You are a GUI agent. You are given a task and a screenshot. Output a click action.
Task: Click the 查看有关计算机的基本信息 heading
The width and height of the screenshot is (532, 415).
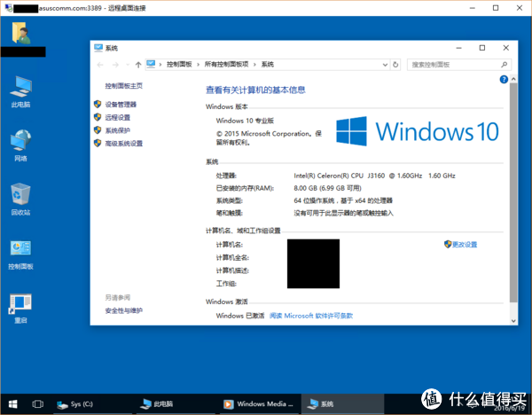click(x=255, y=90)
